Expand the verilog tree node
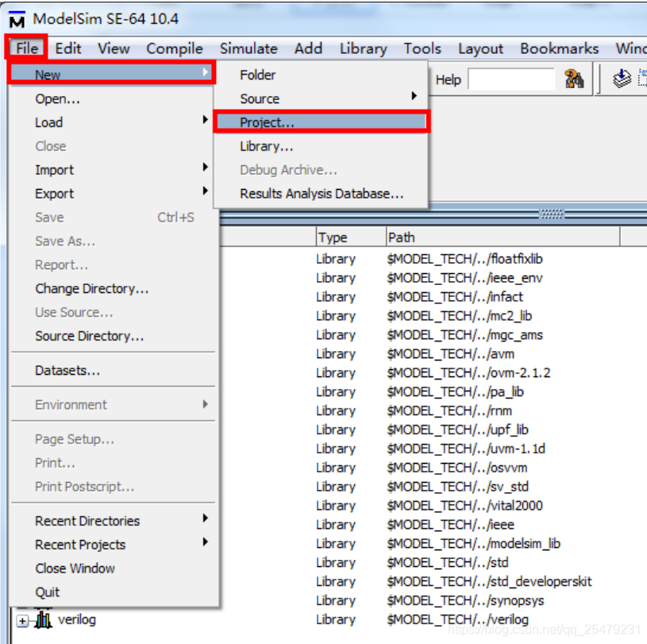 (x=23, y=620)
